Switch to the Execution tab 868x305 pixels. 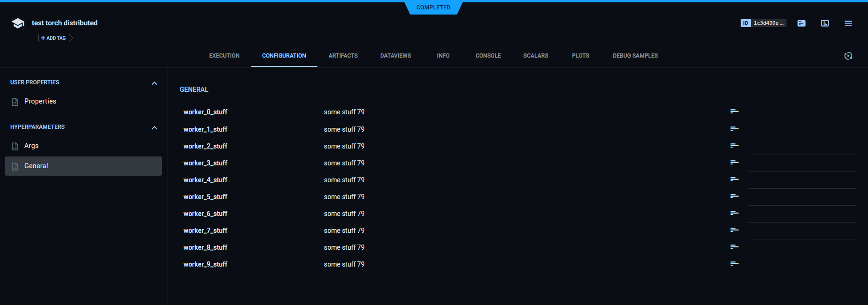coord(224,56)
